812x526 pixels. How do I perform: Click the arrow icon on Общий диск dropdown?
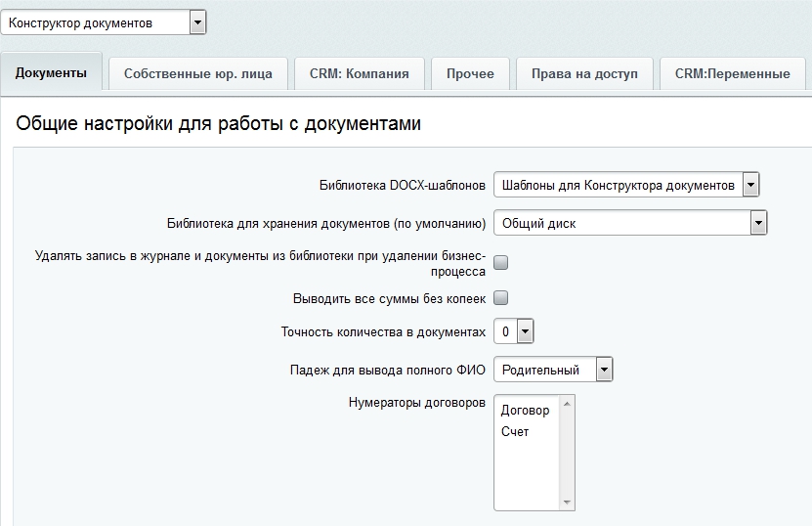(x=758, y=224)
